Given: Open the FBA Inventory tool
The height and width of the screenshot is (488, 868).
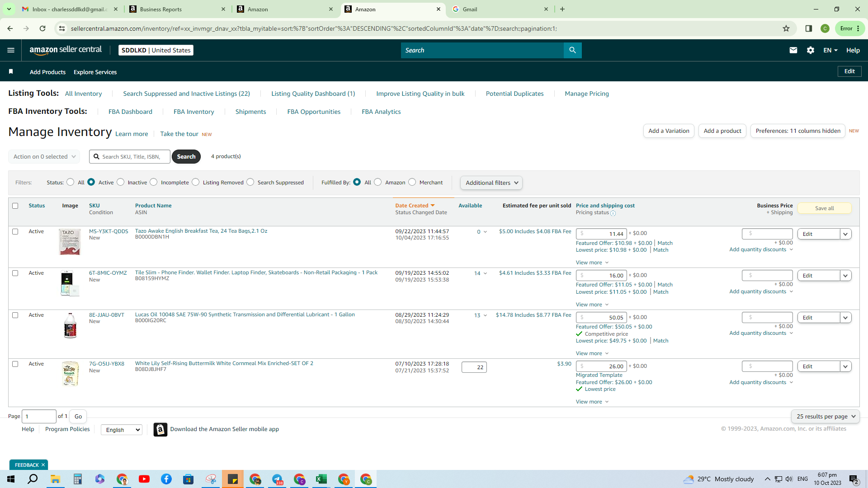Looking at the screenshot, I should pos(194,112).
